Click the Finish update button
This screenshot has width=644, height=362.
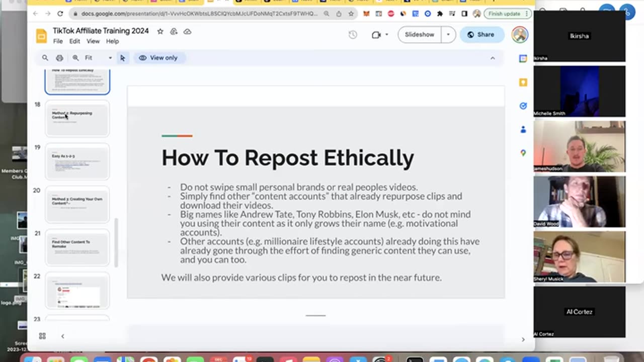coord(508,14)
